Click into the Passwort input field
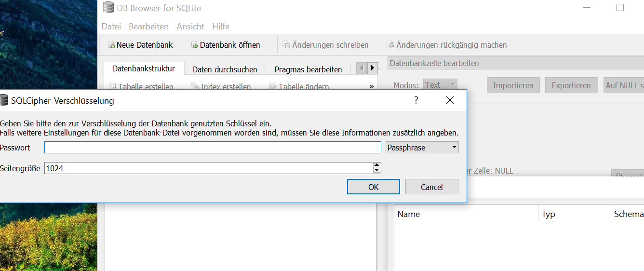Screen dimensions: 644x271 213,148
